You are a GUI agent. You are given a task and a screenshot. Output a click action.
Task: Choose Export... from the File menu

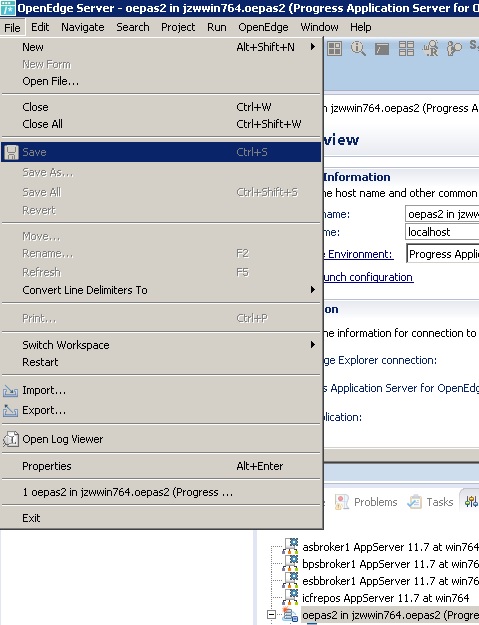click(x=161, y=410)
